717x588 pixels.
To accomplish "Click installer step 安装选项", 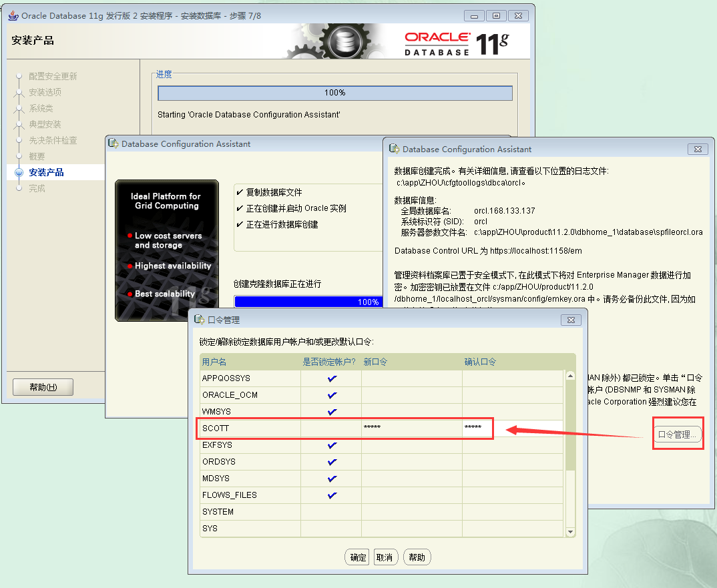I will pos(45,92).
